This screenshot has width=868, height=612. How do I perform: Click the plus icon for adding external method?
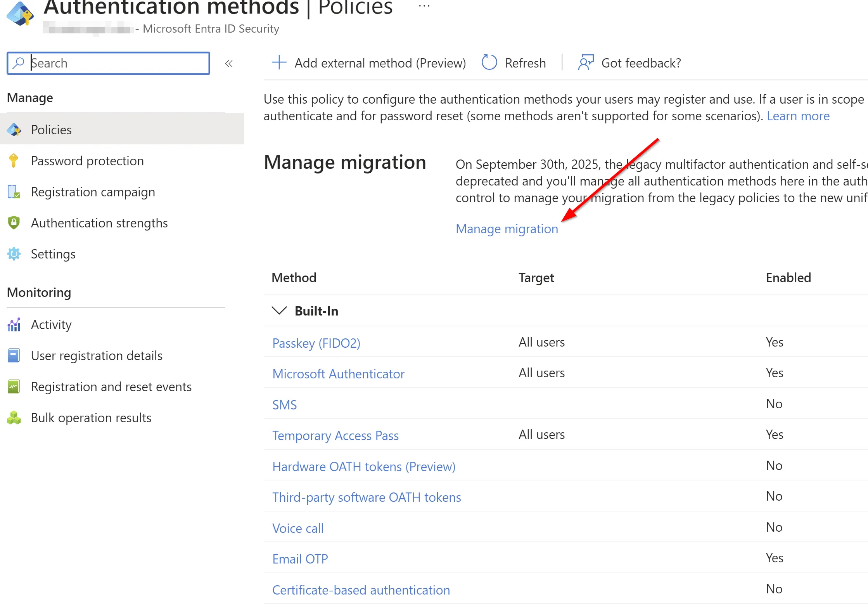(279, 62)
